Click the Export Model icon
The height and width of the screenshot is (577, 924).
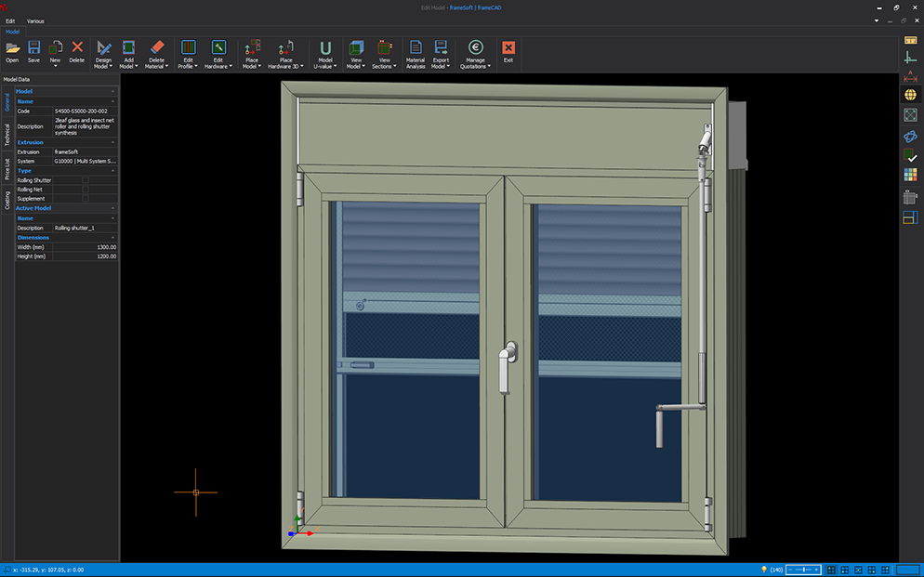tap(441, 47)
